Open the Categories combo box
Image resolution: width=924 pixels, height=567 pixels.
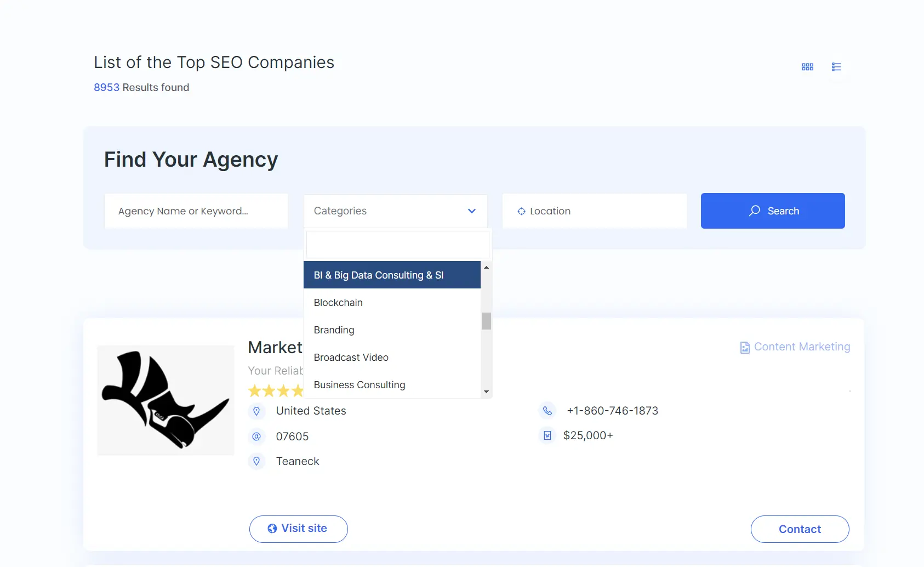[x=395, y=211]
